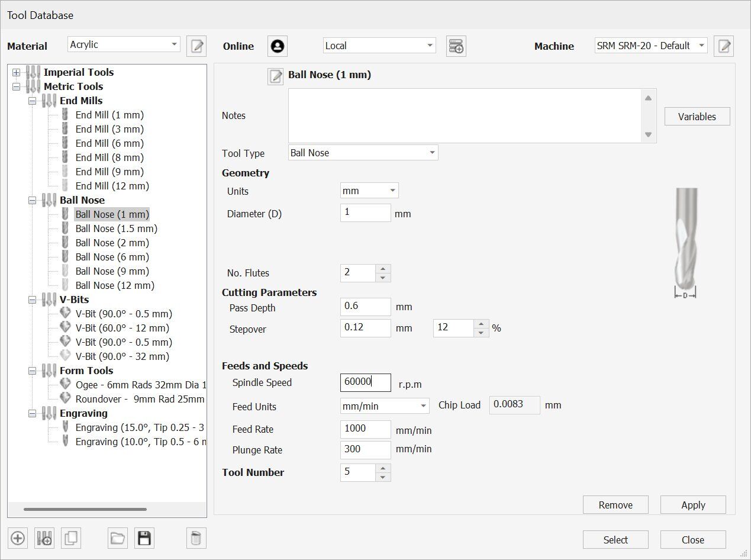This screenshot has height=560, width=751.
Task: Open the Local database dropdown
Action: click(379, 46)
